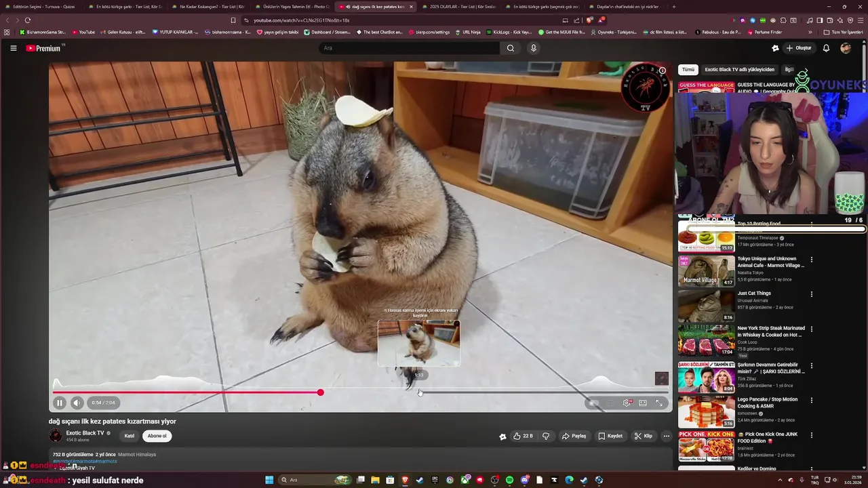Open the account avatar menu
868x488 pixels.
pyautogui.click(x=845, y=48)
